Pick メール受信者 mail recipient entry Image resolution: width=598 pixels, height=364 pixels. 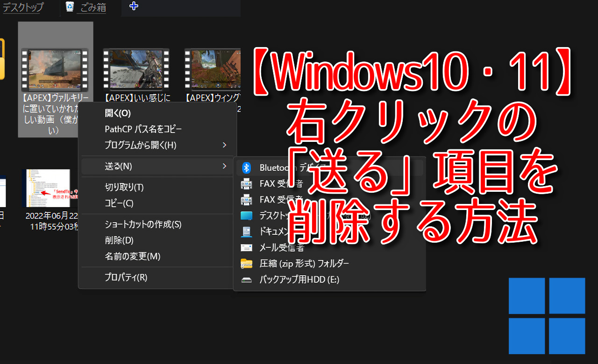click(x=329, y=247)
